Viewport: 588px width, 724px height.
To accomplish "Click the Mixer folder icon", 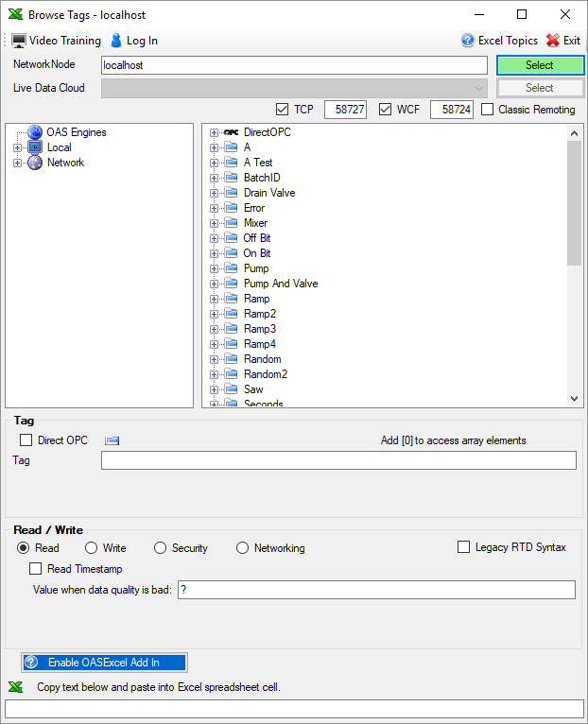I will 231,223.
